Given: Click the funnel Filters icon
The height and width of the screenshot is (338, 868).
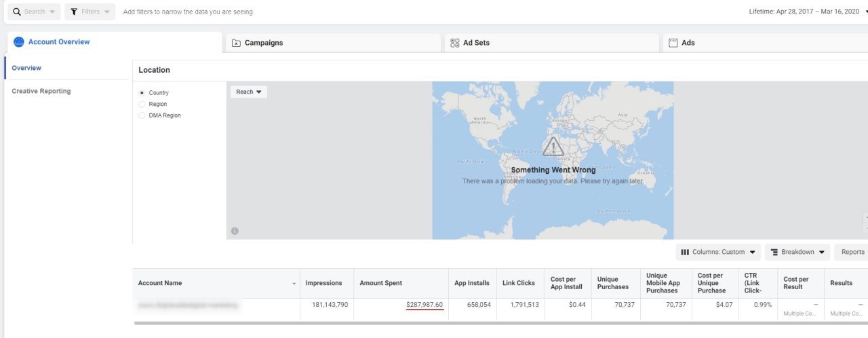Looking at the screenshot, I should (x=74, y=12).
